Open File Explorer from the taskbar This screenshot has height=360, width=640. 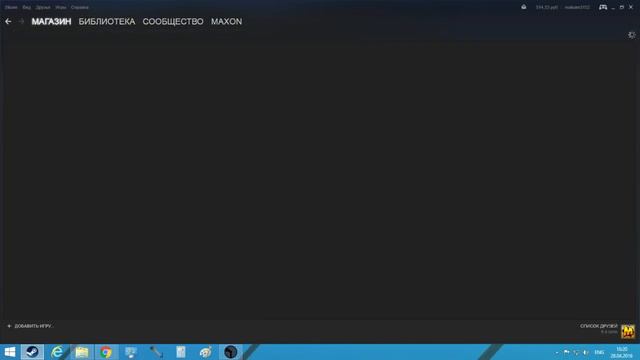(x=82, y=352)
